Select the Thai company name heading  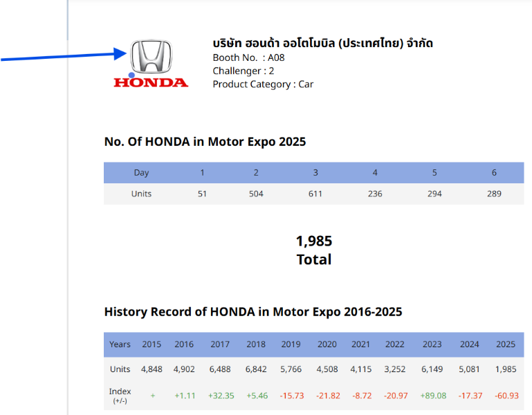322,43
